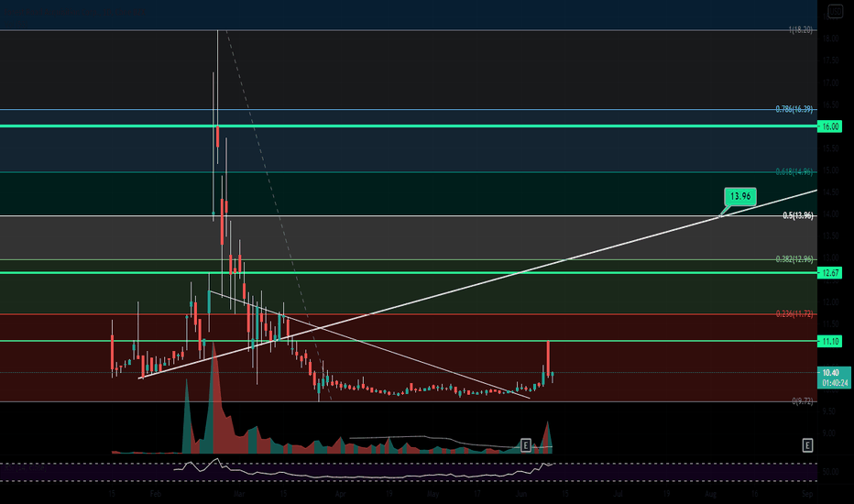
Task: Click the Feb label on time axis
Action: tap(156, 494)
